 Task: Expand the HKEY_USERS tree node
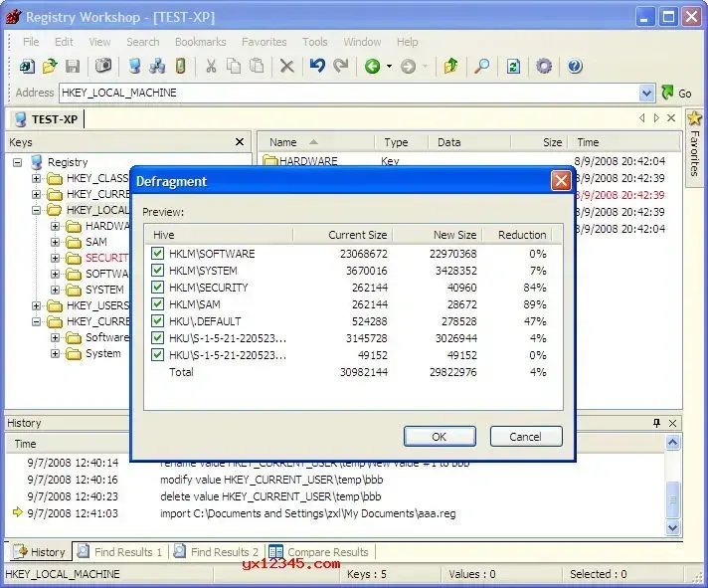36,305
